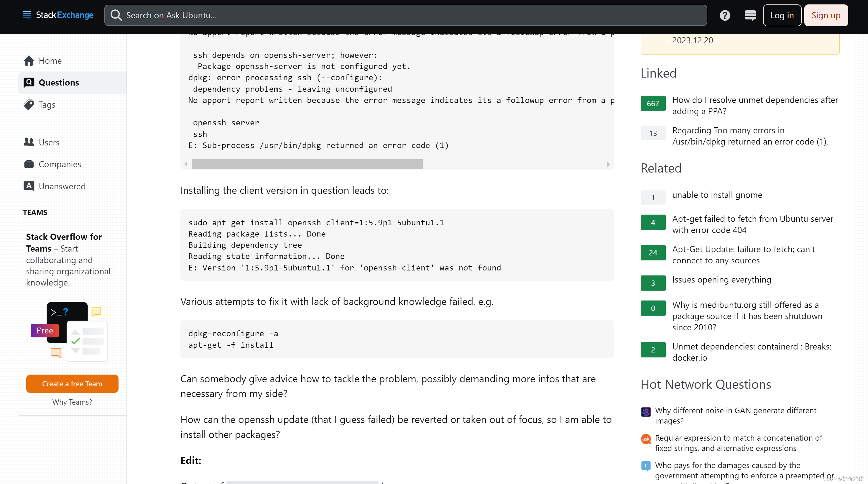Open hot question about GAN noise images
The height and width of the screenshot is (484, 868).
pos(735,415)
